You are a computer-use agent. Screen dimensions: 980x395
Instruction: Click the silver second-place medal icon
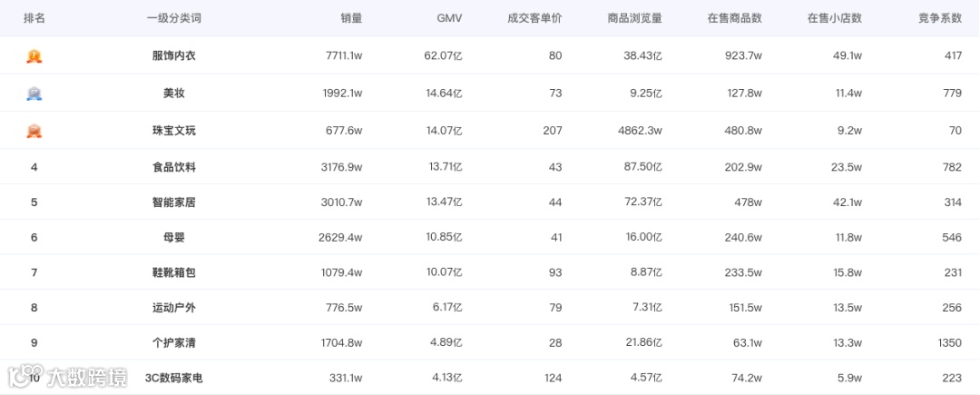pyautogui.click(x=34, y=94)
